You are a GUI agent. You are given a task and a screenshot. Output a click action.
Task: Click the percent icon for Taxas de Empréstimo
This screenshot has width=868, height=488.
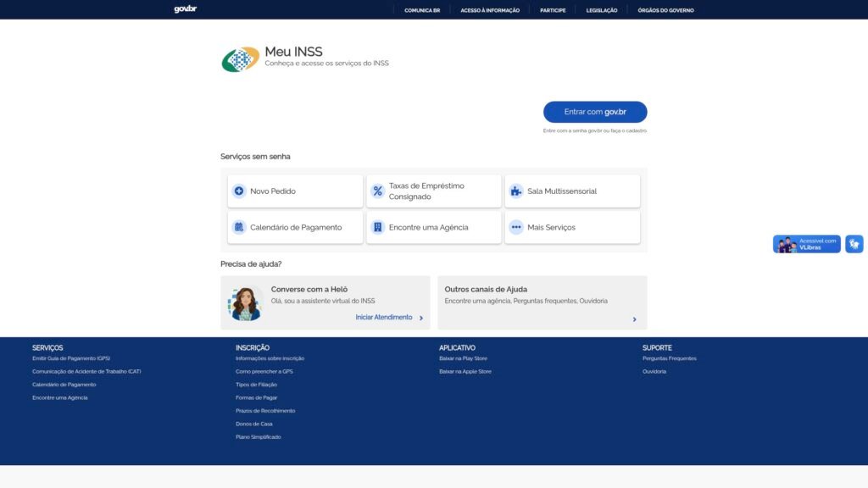(x=378, y=191)
